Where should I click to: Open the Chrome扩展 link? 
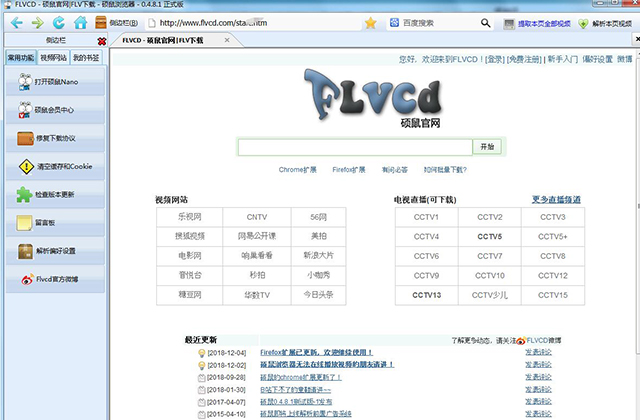coord(298,170)
